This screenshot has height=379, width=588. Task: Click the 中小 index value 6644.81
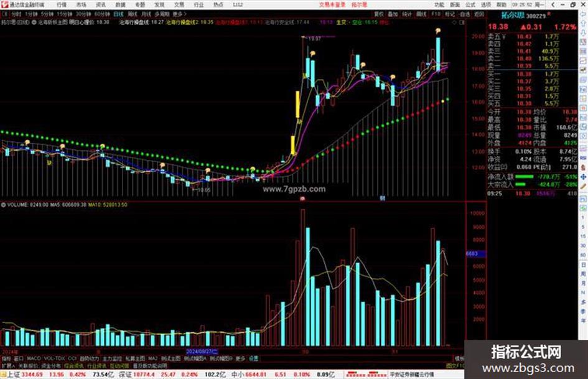click(x=256, y=375)
